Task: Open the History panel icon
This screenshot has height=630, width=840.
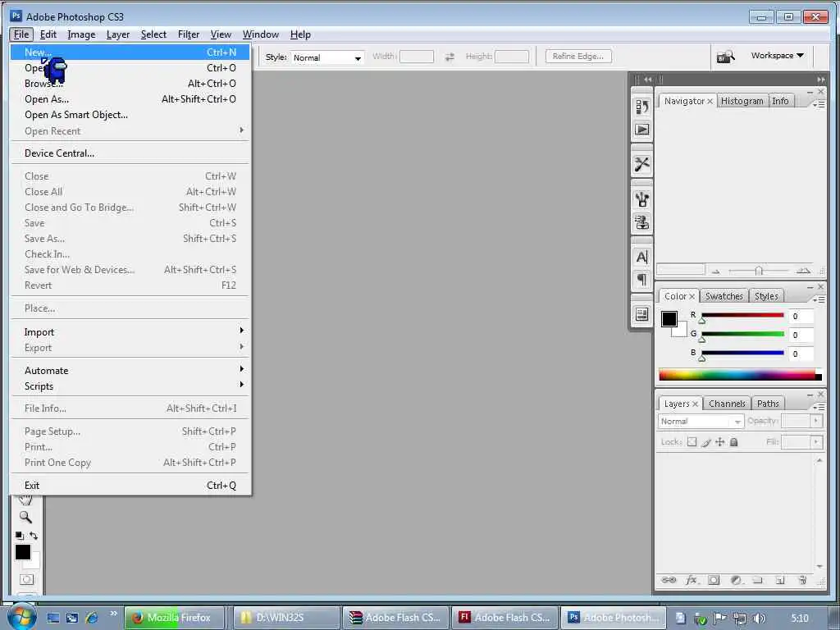Action: [x=641, y=107]
